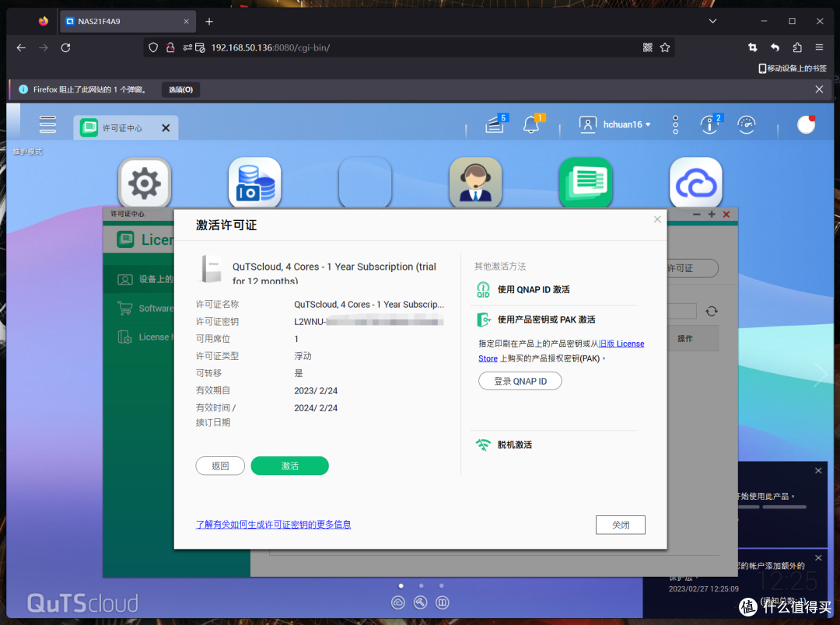Minimize the License Center window
This screenshot has width=840, height=625.
tap(696, 215)
